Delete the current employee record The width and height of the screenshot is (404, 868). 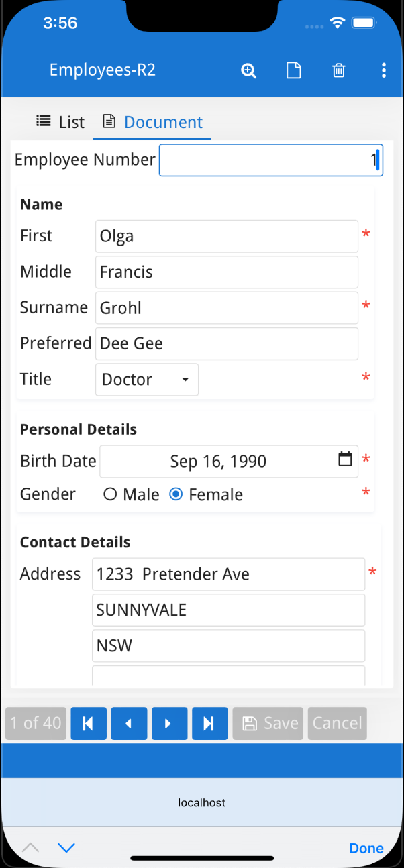click(x=338, y=70)
